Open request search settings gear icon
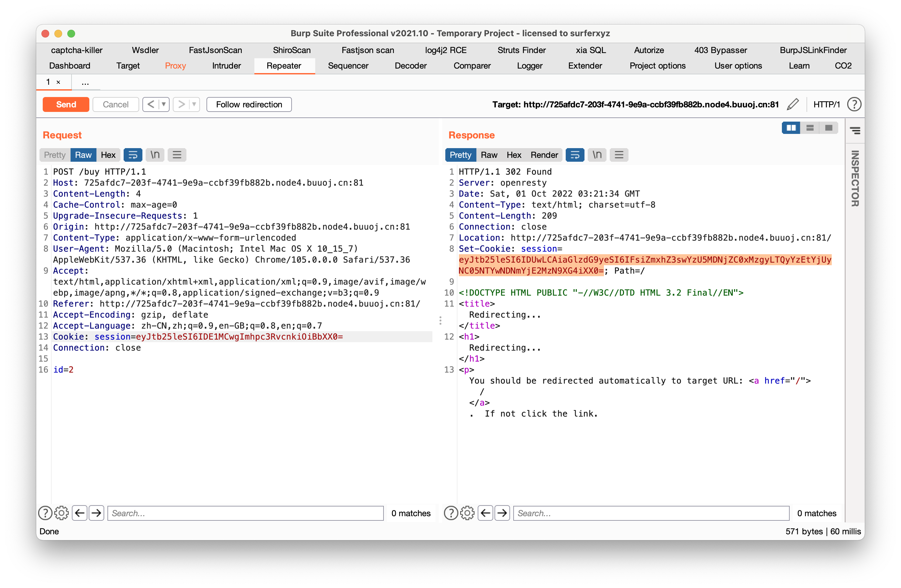This screenshot has height=588, width=901. point(61,513)
